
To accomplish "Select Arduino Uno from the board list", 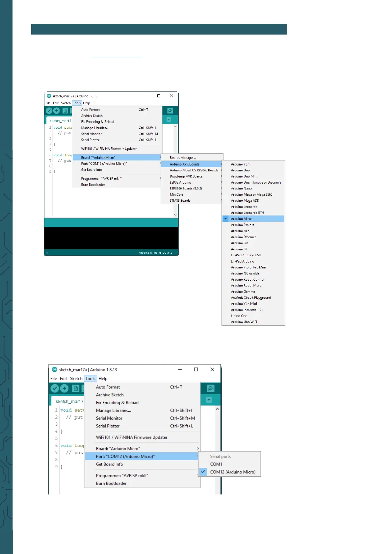I will pyautogui.click(x=240, y=170).
